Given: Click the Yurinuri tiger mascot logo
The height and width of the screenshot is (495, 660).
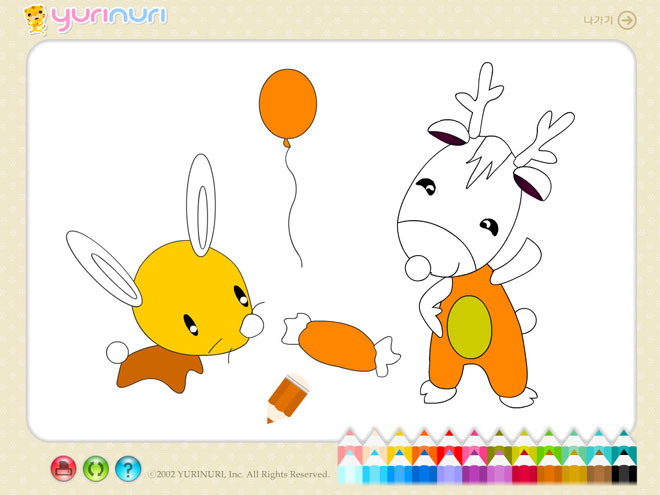Looking at the screenshot, I should pos(35,18).
